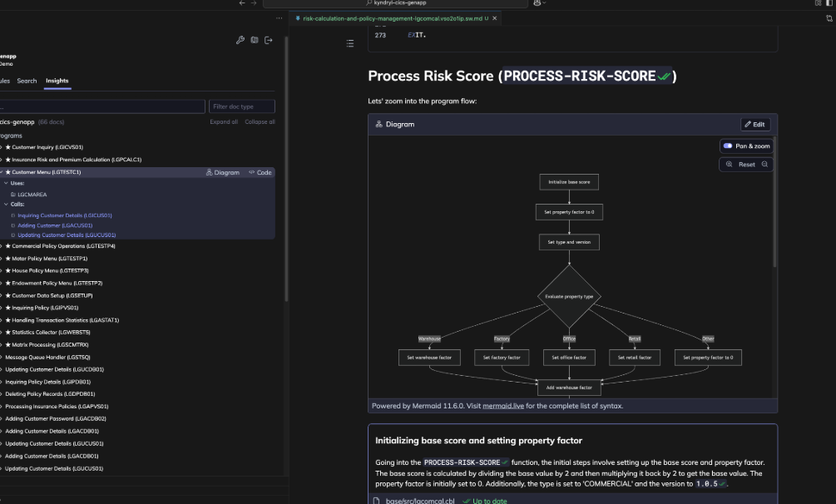Select Updating Customer Details (LGUCDB01)
Viewport: 836px width, 504px height.
tap(54, 369)
